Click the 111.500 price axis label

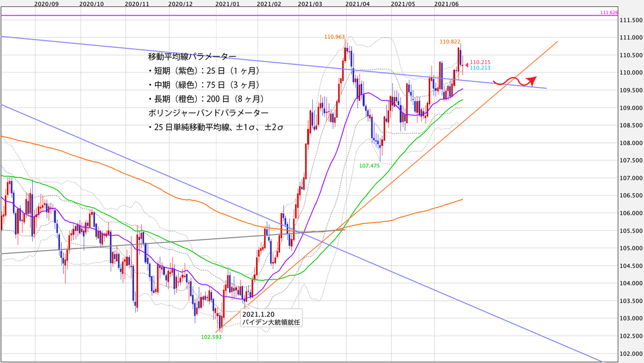pos(631,20)
